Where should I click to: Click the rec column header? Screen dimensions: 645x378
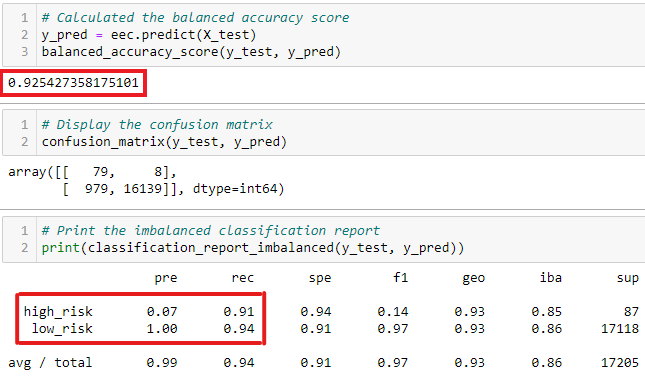point(243,278)
